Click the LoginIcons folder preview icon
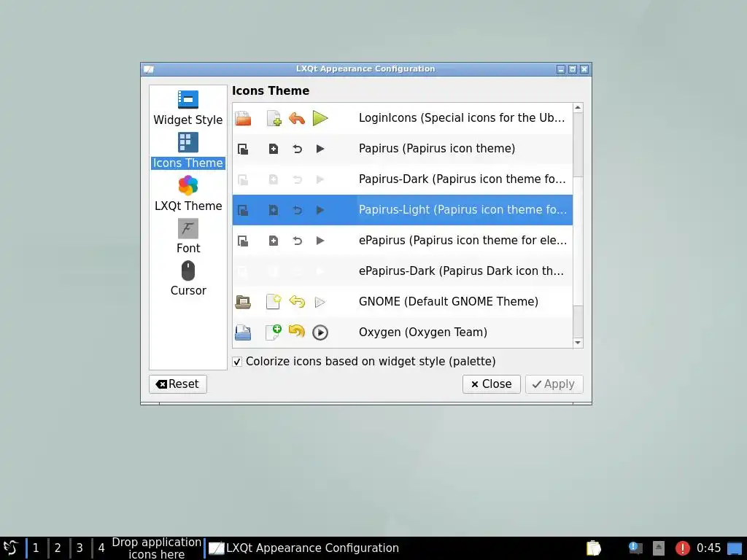 [x=243, y=118]
